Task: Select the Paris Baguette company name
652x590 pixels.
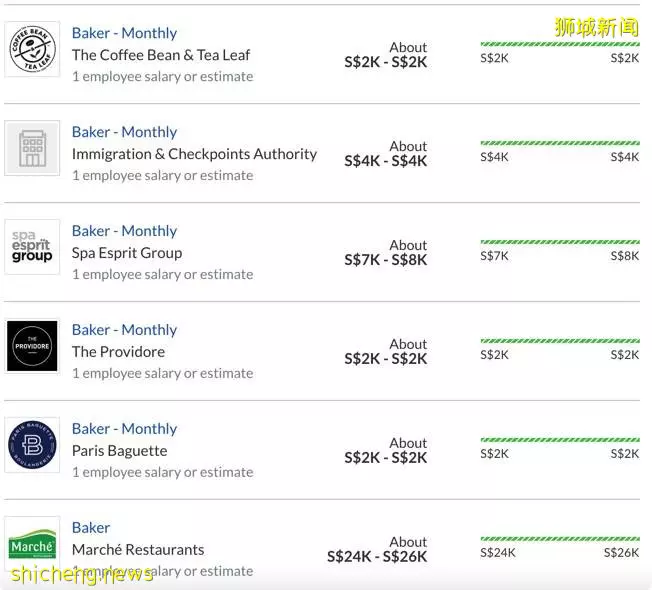Action: click(120, 451)
